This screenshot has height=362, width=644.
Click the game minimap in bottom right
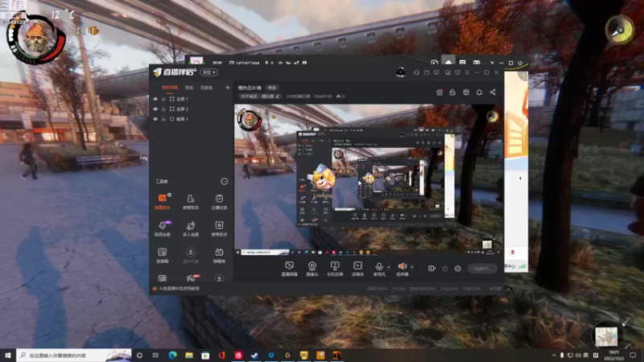coord(607,336)
